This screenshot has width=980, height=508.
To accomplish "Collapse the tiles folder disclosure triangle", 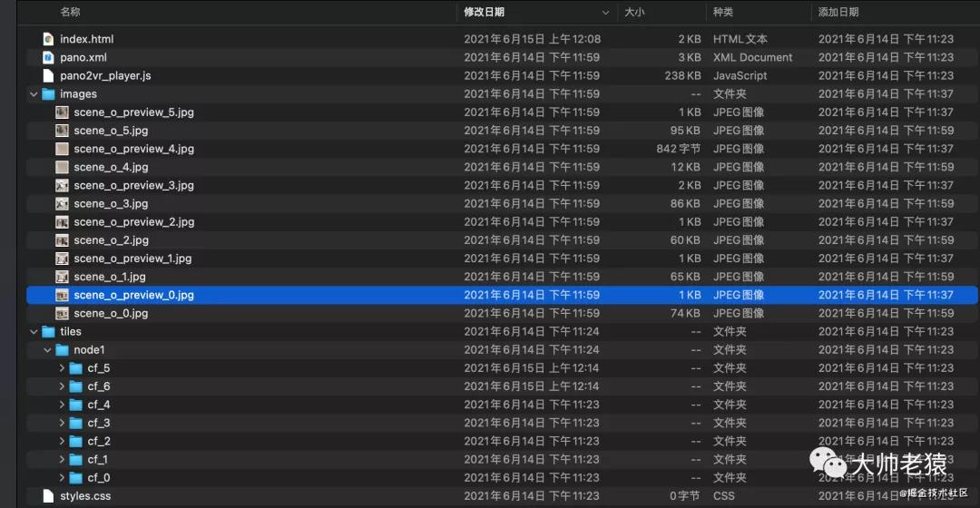I will click(34, 332).
